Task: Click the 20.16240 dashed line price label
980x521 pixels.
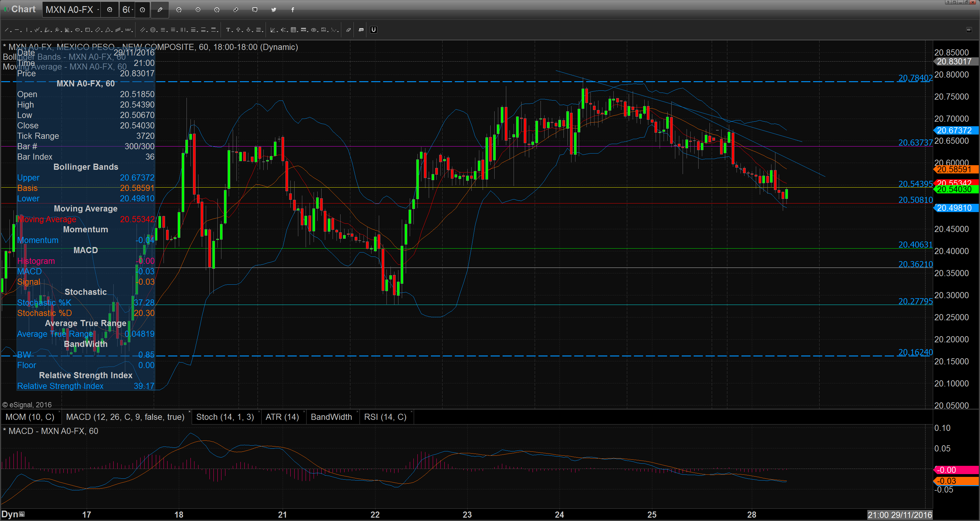Action: point(915,352)
